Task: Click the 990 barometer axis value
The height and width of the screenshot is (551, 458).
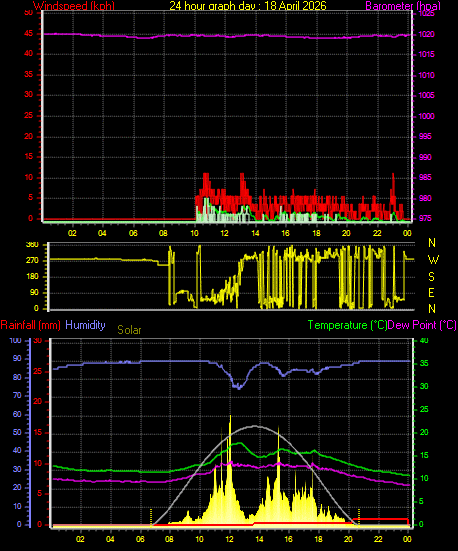Action: [x=425, y=157]
